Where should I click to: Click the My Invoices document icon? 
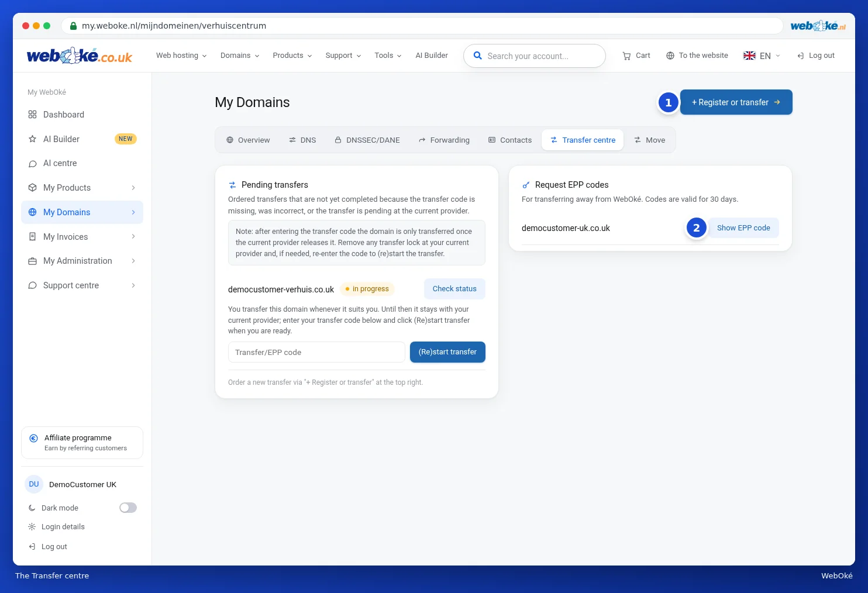pyautogui.click(x=33, y=237)
